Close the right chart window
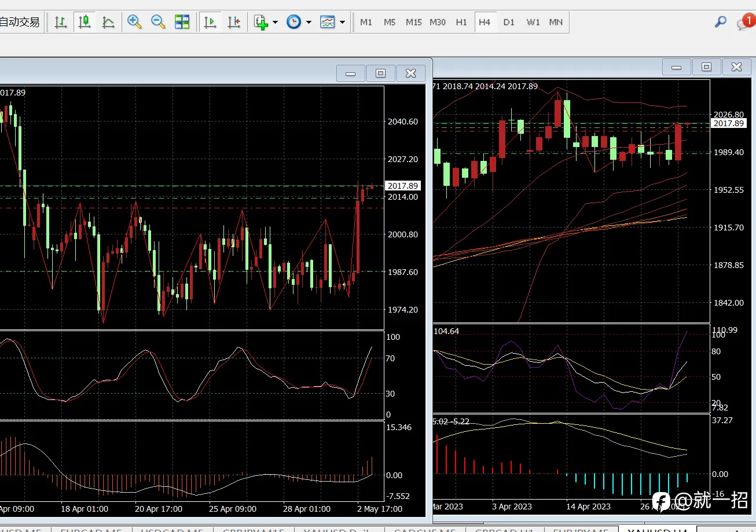The width and height of the screenshot is (756, 532). [736, 67]
